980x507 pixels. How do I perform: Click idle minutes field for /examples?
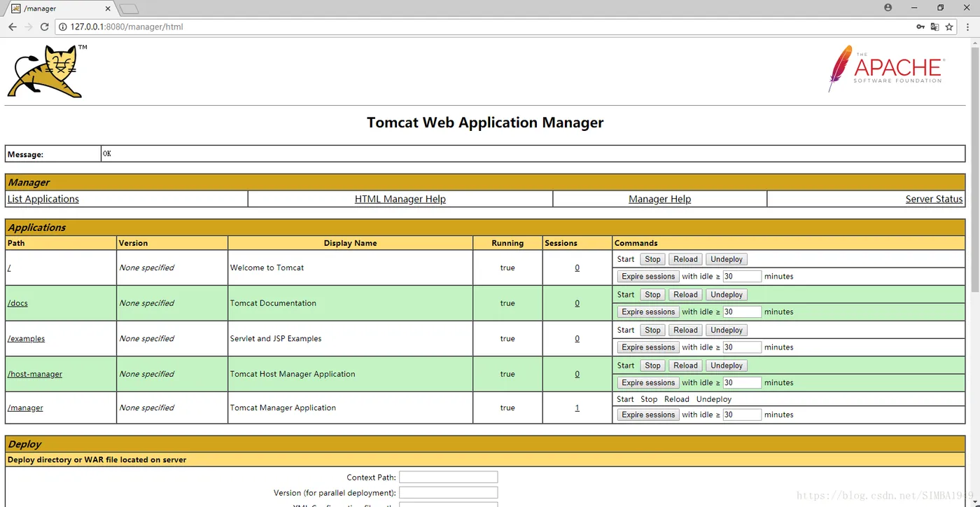742,347
